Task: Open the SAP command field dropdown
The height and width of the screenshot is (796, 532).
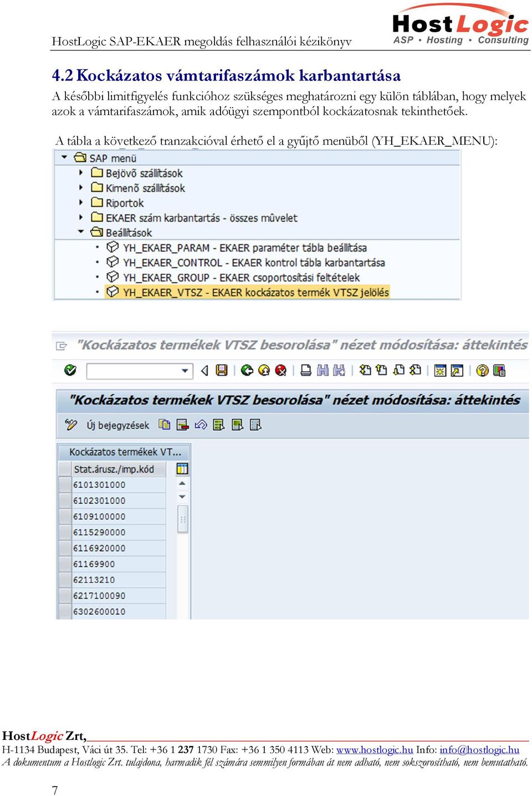Action: click(185, 371)
